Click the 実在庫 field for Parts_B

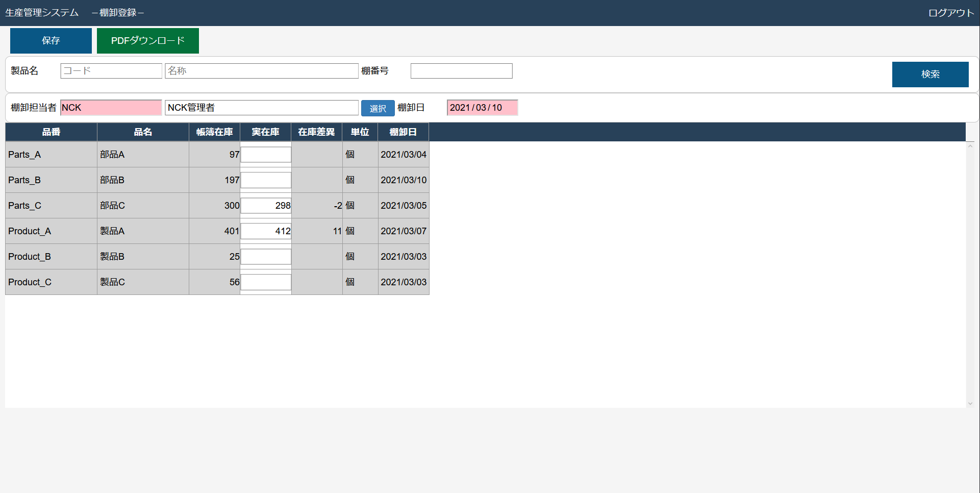click(x=266, y=180)
